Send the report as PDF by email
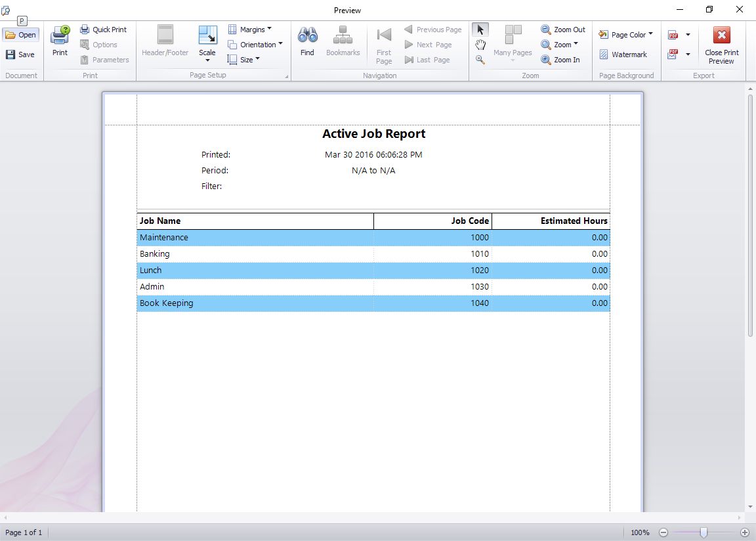 (x=673, y=54)
